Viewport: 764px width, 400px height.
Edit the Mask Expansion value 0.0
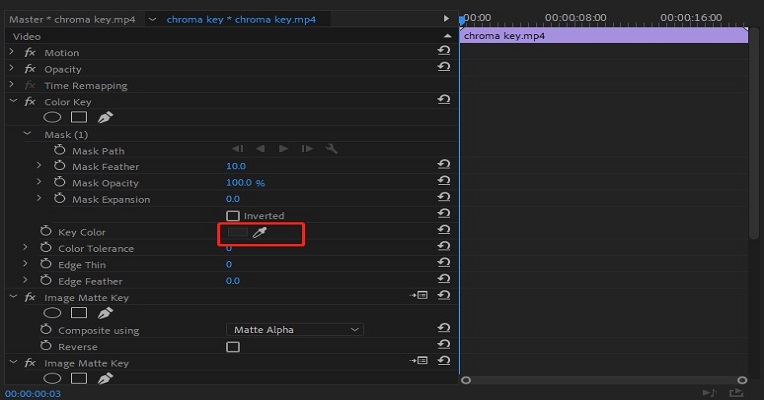pyautogui.click(x=233, y=199)
